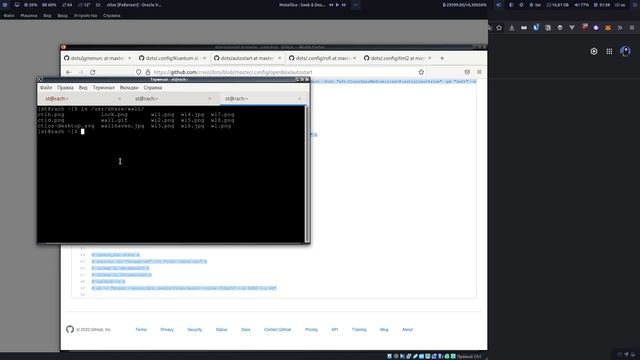Viewport: 640px width, 360px height.
Task: Switch to dots/autostart browser tab
Action: tap(247, 58)
